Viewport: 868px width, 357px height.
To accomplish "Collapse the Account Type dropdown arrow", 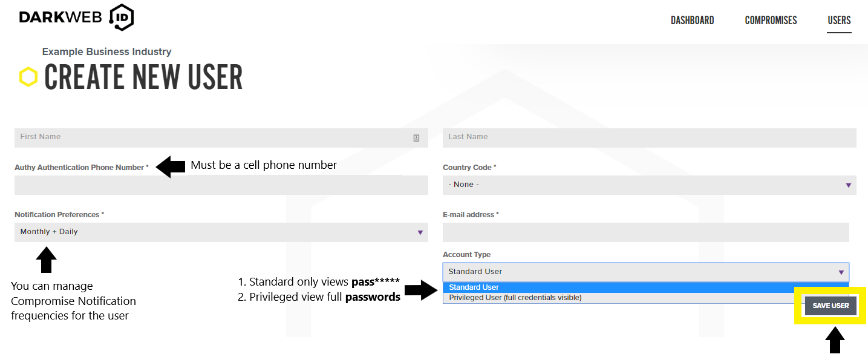I will pos(841,272).
